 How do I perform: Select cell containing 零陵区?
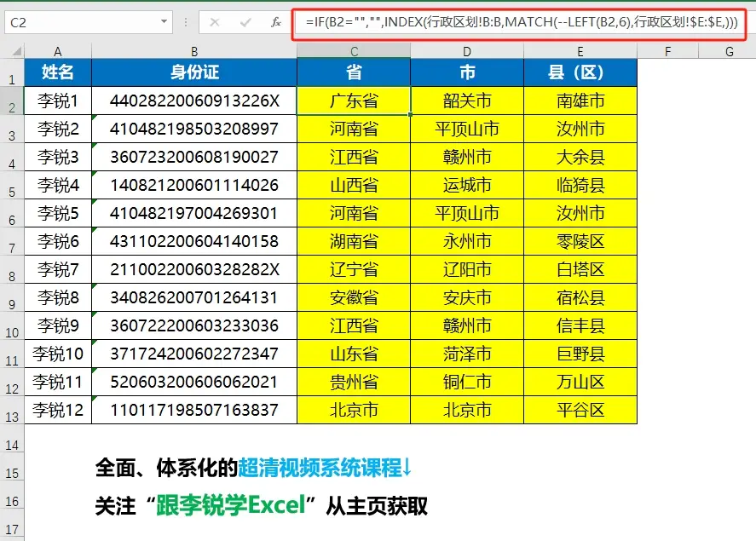tap(580, 241)
